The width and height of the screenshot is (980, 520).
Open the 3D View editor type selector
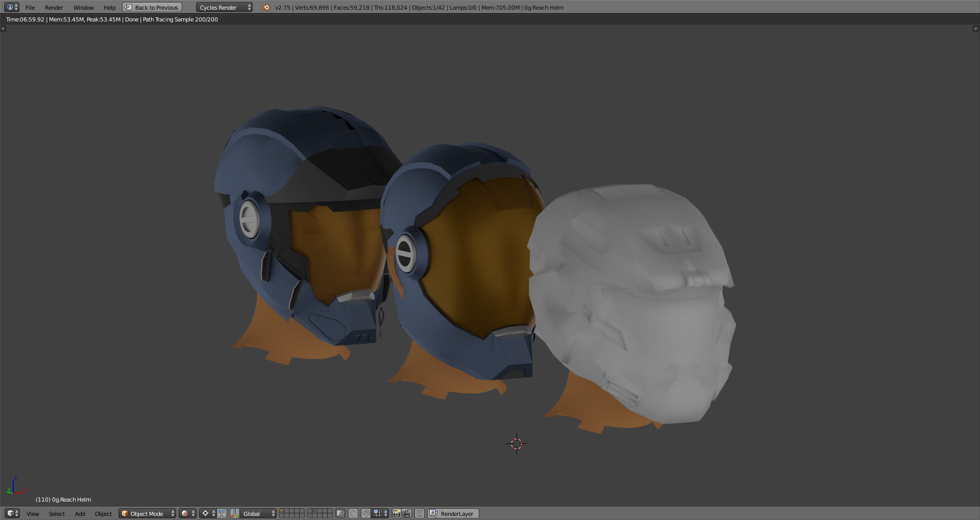tap(12, 513)
